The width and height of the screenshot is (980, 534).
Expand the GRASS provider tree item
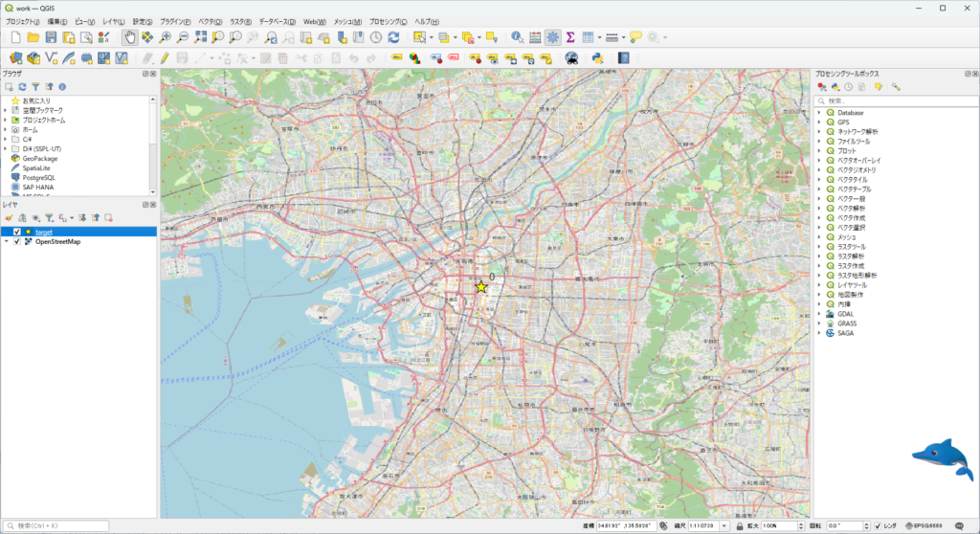point(819,323)
